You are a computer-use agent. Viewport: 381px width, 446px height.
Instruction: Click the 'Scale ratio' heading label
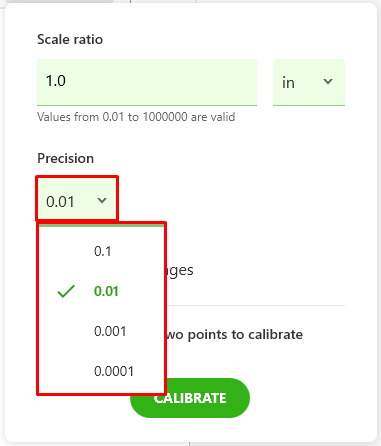click(x=70, y=39)
